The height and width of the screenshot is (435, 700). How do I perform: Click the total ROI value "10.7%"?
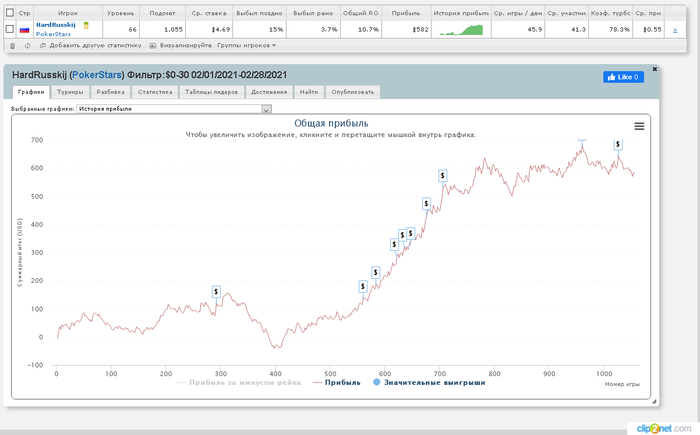point(368,30)
